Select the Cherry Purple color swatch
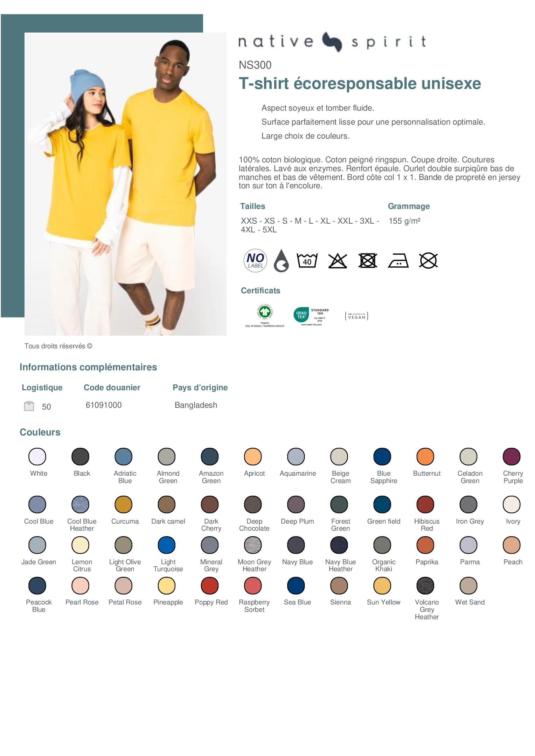 coord(512,456)
